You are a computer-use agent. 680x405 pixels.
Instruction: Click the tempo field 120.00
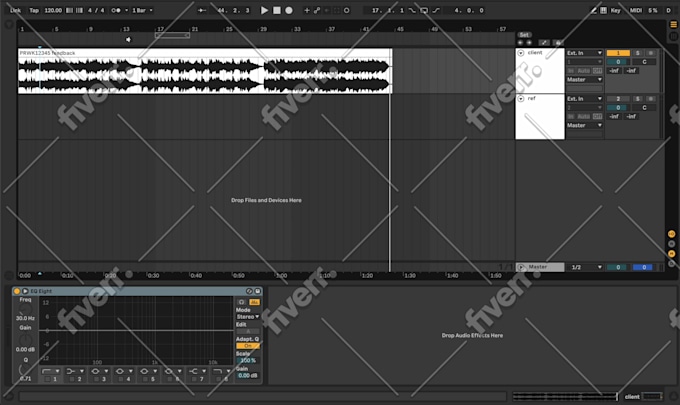tap(53, 10)
